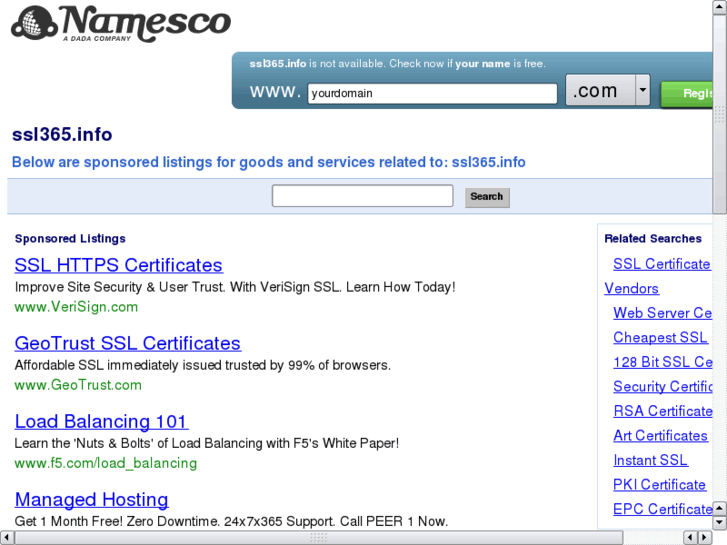Click the PKI Certificate related link
This screenshot has height=545, width=727.
coord(659,485)
